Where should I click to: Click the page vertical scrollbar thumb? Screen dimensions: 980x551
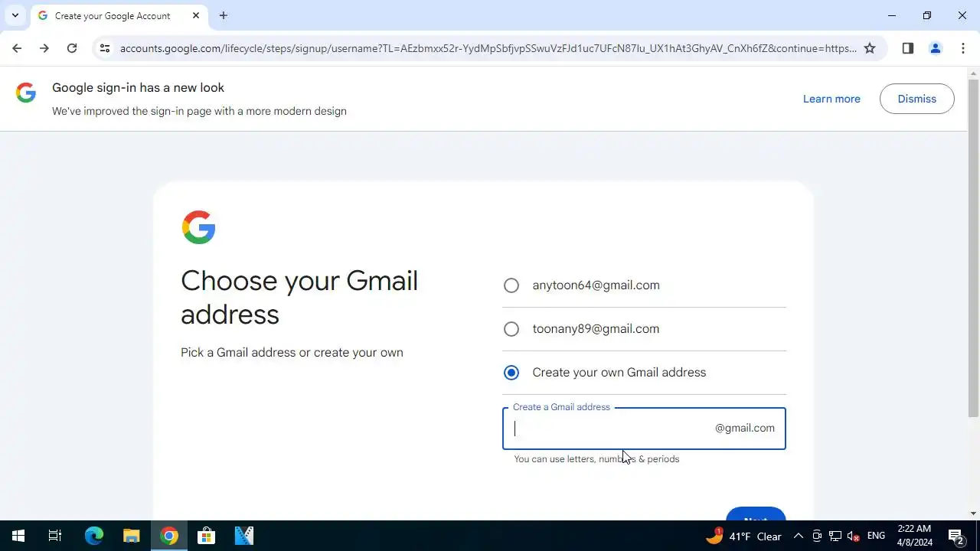click(x=974, y=249)
